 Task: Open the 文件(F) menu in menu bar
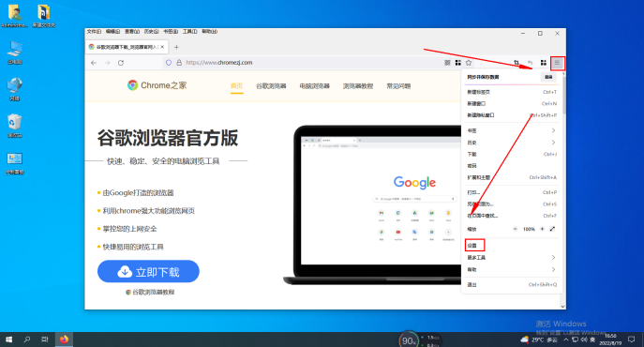pyautogui.click(x=94, y=32)
